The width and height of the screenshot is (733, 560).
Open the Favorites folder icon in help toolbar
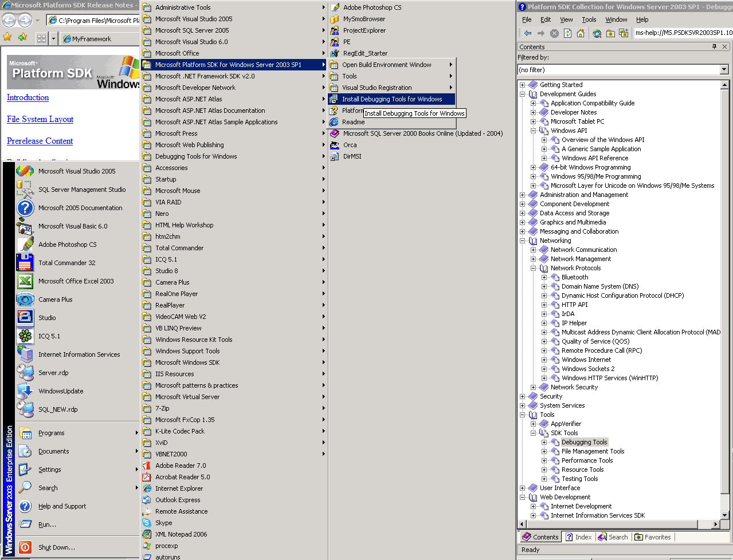[x=610, y=33]
